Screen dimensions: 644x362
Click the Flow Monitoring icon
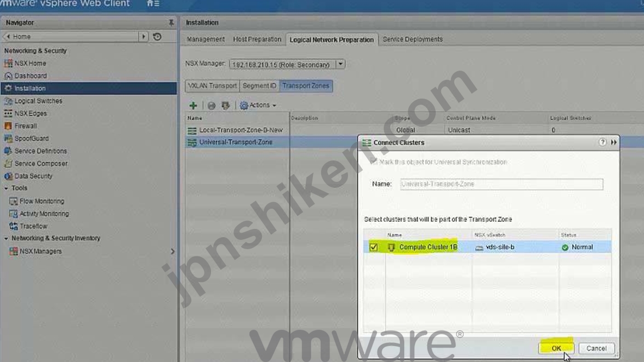tap(14, 201)
